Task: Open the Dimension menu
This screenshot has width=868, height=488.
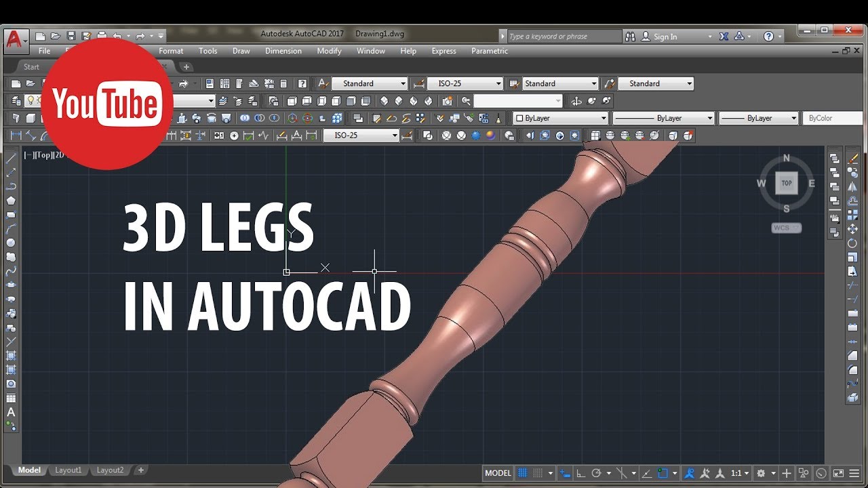Action: tap(283, 51)
